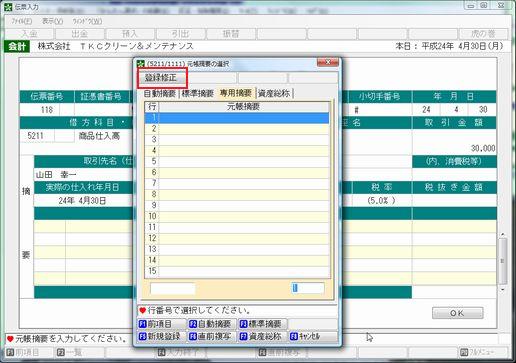Select row 2 in the 元帳摘要 list
The width and height of the screenshot is (516, 363).
[x=237, y=129]
